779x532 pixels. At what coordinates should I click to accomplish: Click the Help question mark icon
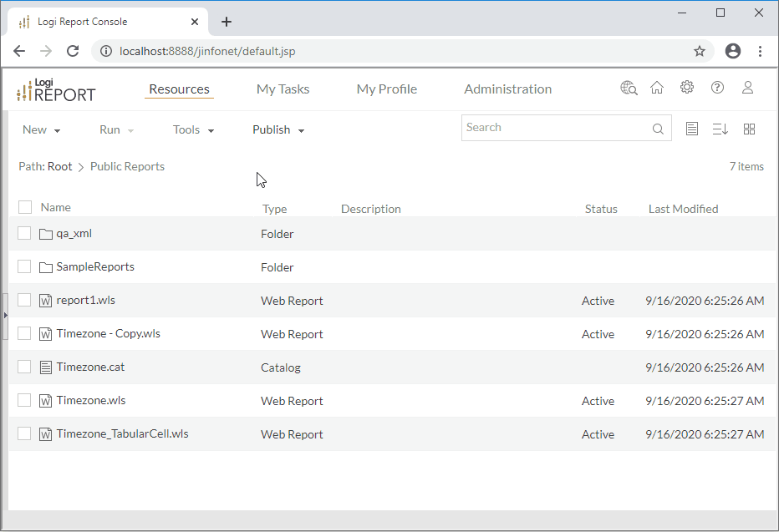point(717,88)
